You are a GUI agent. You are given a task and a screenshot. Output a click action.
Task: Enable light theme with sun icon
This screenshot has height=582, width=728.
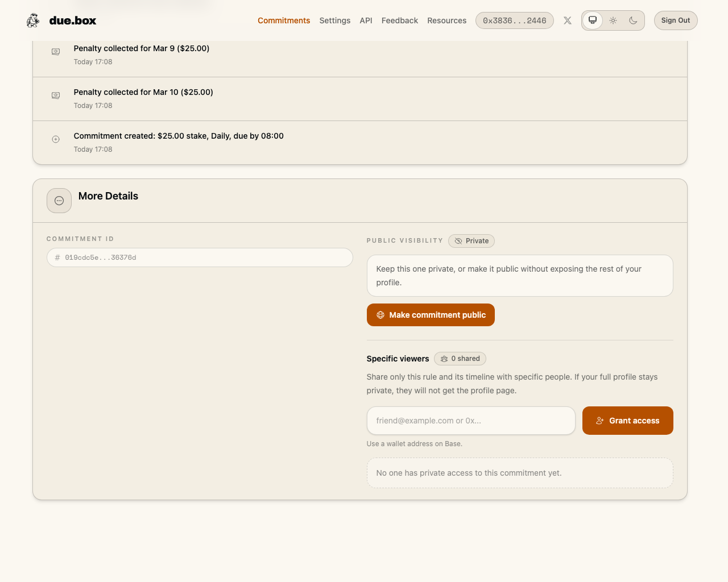point(613,20)
